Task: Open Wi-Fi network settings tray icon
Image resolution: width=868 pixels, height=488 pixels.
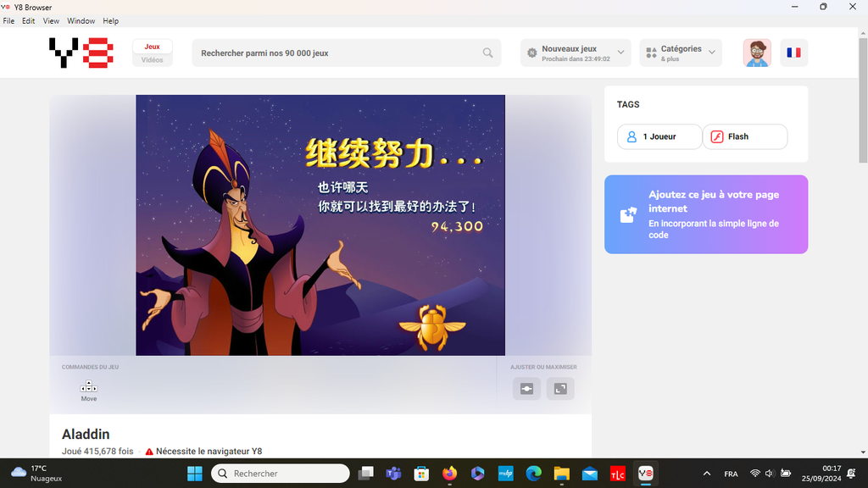Action: coord(755,474)
